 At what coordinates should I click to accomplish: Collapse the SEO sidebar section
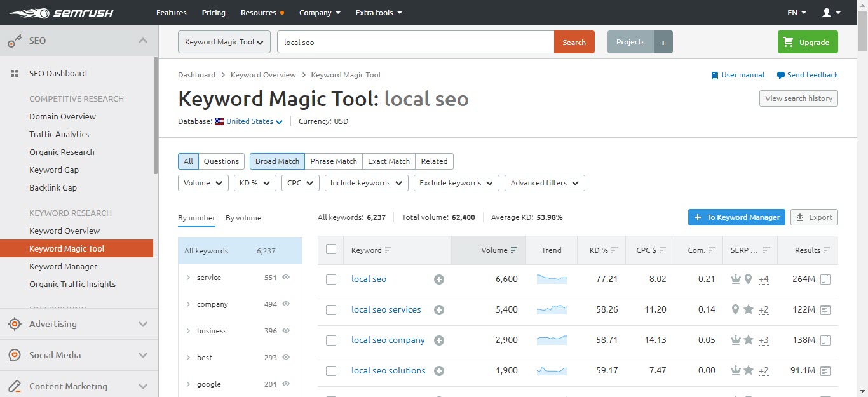tap(143, 41)
